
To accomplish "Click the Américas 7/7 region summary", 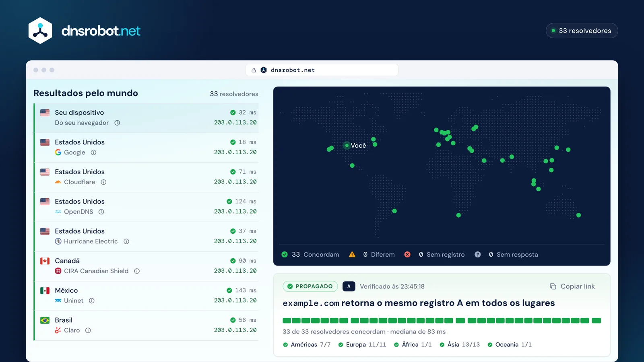I will pos(307,345).
